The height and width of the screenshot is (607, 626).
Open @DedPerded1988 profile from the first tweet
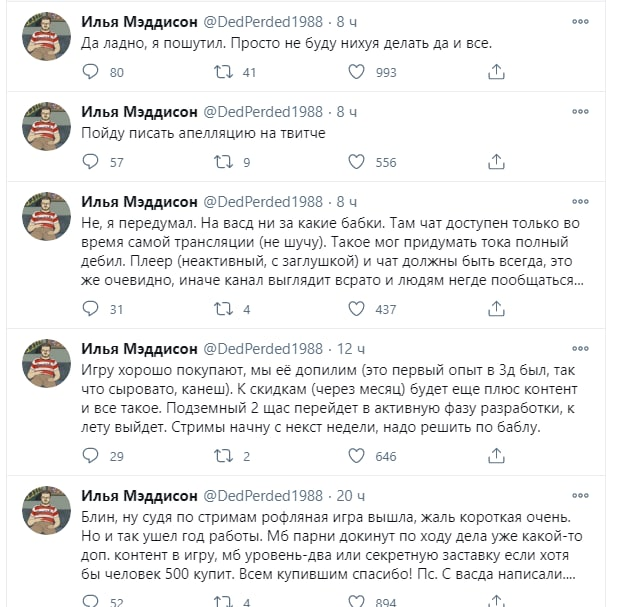263,21
